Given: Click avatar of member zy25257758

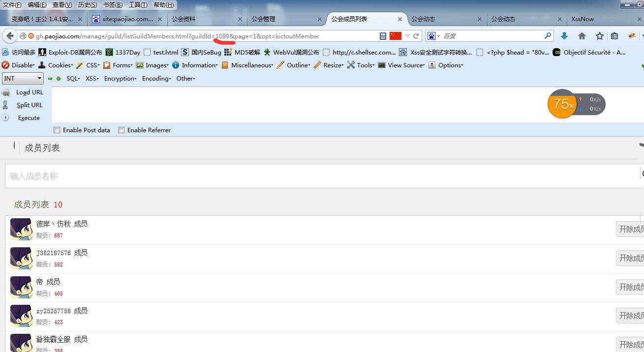Looking at the screenshot, I should 21,316.
